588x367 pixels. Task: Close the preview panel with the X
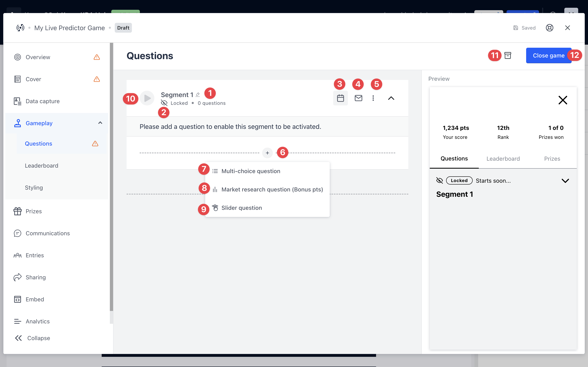563,100
